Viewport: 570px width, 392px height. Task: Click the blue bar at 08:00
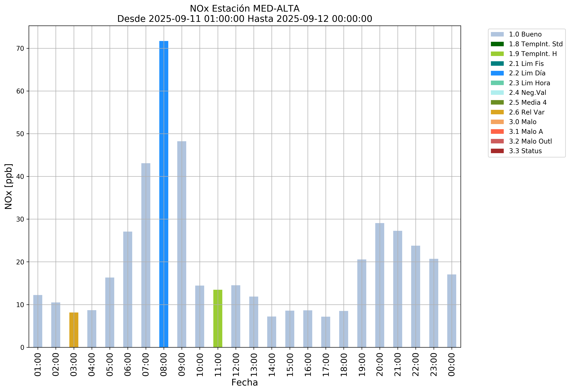(164, 194)
